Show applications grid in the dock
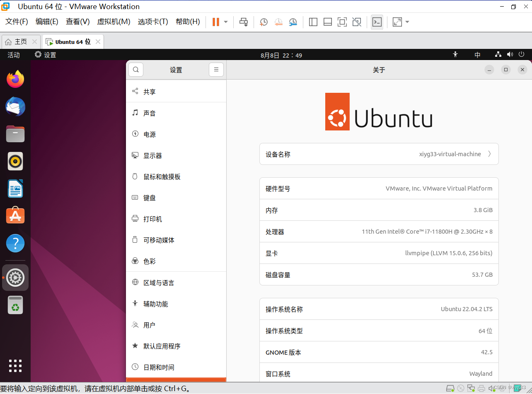Screen dimensions: 532x394 [x=15, y=366]
